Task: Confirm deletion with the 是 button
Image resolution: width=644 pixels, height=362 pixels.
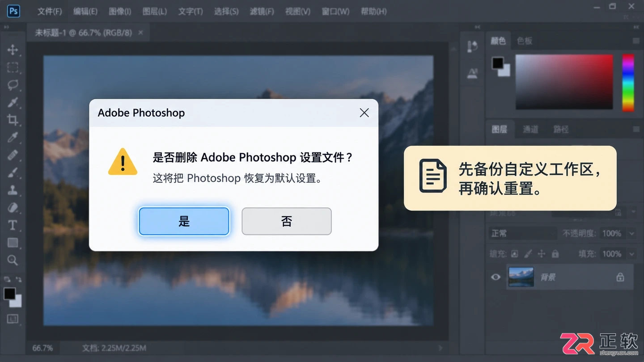Action: click(x=184, y=221)
